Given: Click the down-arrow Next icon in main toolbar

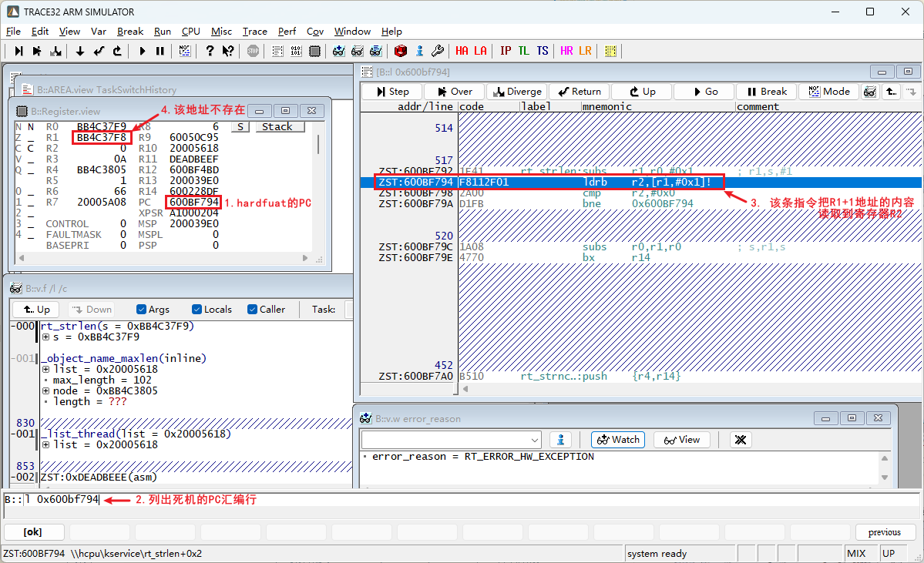Looking at the screenshot, I should [x=79, y=52].
